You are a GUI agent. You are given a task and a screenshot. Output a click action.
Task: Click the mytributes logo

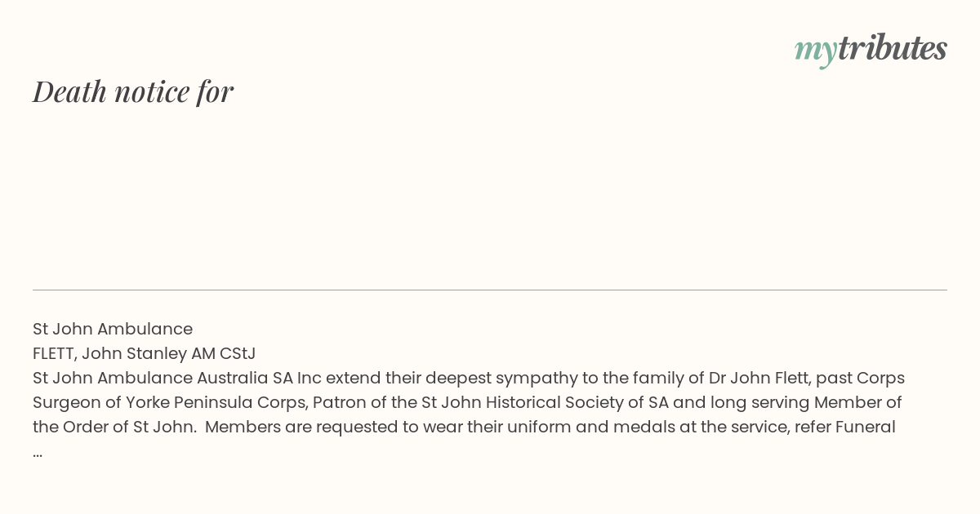tap(871, 49)
